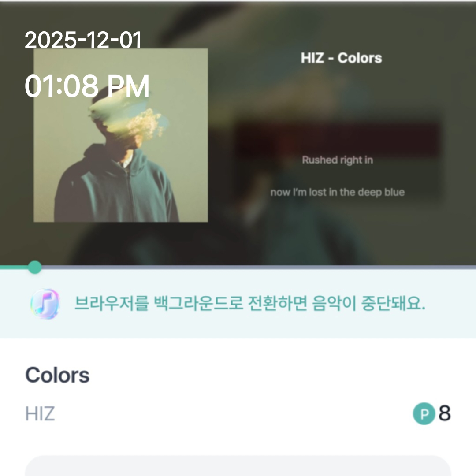Select lyric 'now I'm lost in the deep blue'
Screen dimensions: 476x476
[x=338, y=192]
